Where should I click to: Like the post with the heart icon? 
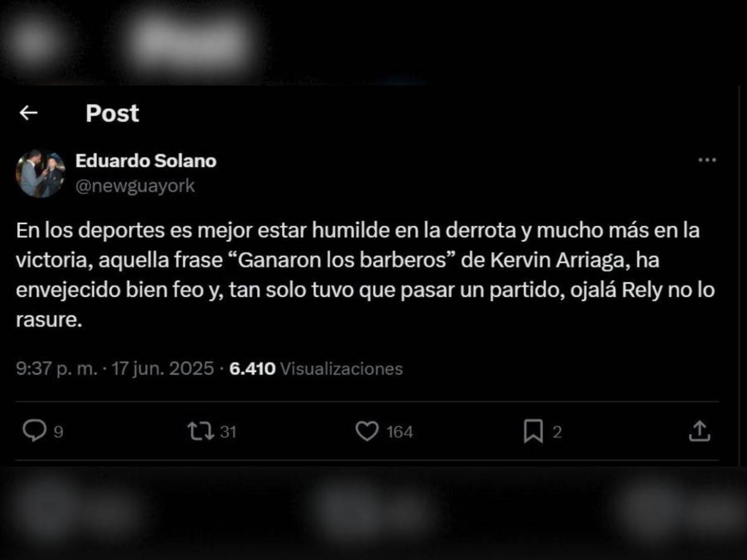point(367,431)
